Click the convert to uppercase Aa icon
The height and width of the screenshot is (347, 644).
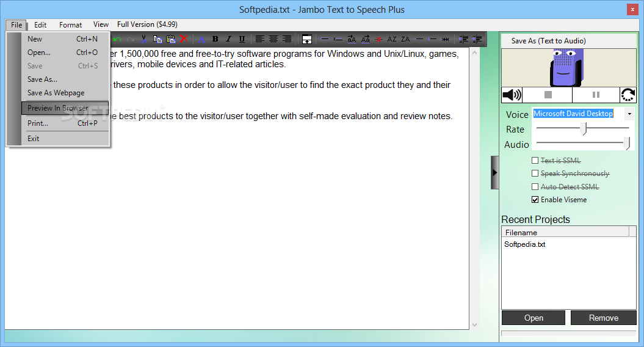365,40
